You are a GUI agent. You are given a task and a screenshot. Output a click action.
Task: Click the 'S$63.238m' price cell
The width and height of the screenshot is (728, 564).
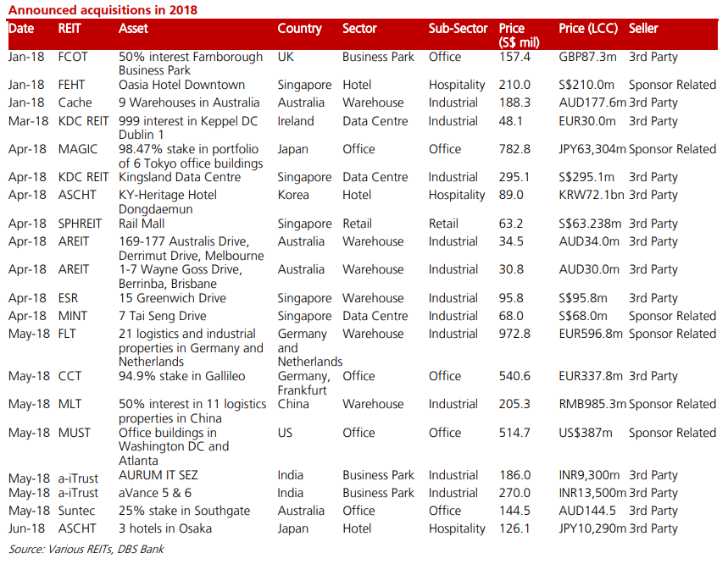click(590, 224)
